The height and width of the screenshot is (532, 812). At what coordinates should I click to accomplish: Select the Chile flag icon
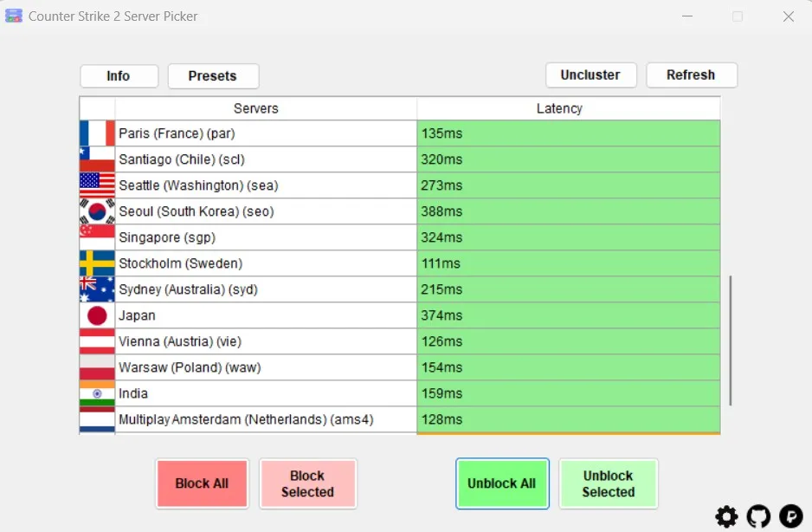[x=97, y=159]
